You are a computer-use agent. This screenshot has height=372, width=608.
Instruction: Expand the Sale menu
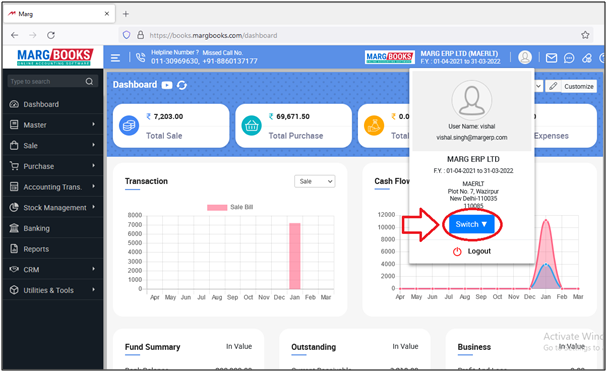pyautogui.click(x=53, y=145)
